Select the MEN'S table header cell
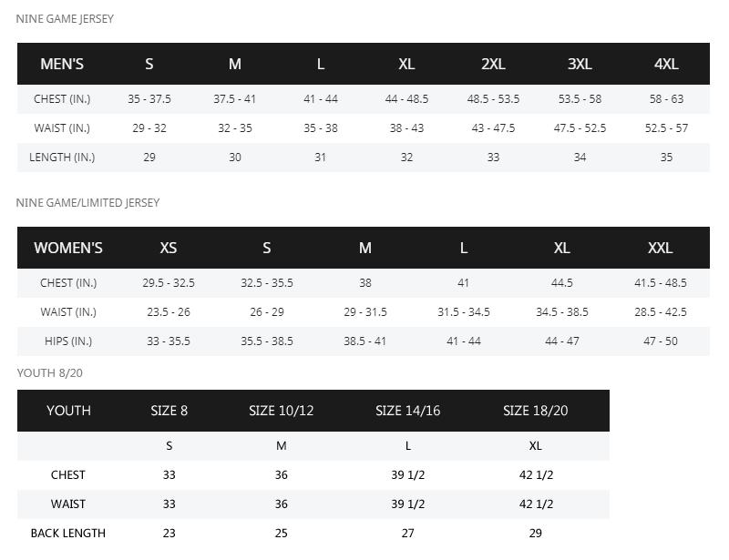729x560 pixels. [x=62, y=64]
